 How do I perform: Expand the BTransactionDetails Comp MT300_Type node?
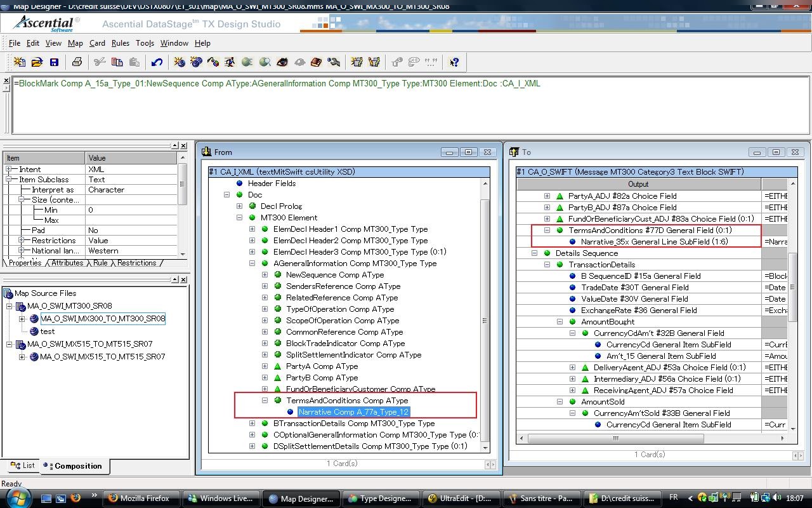click(252, 424)
